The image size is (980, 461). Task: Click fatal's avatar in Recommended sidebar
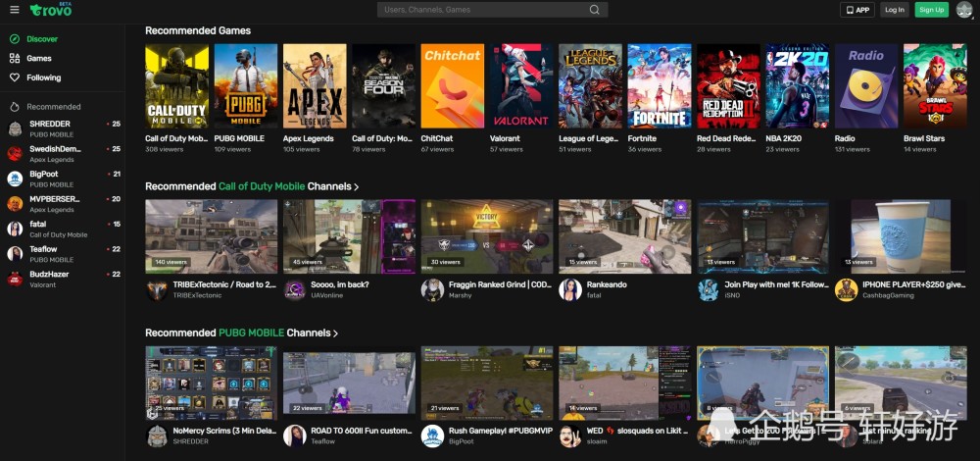click(x=15, y=229)
